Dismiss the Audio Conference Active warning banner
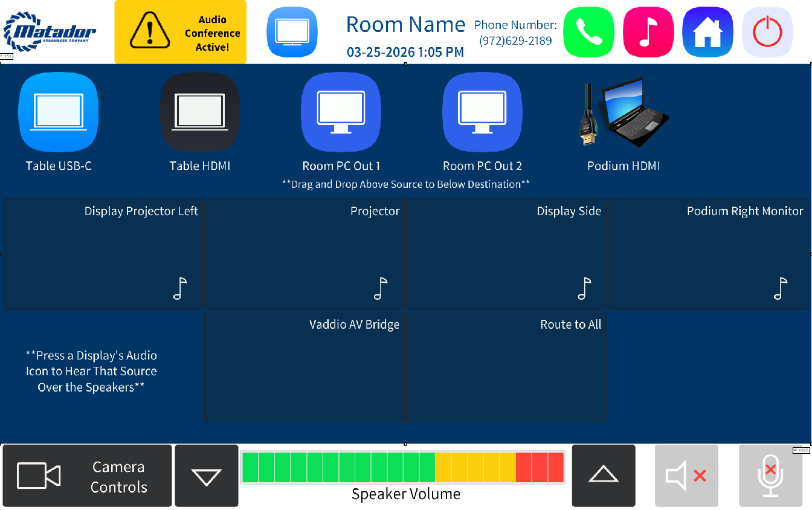Image resolution: width=812 pixels, height=510 pixels. 180,31
